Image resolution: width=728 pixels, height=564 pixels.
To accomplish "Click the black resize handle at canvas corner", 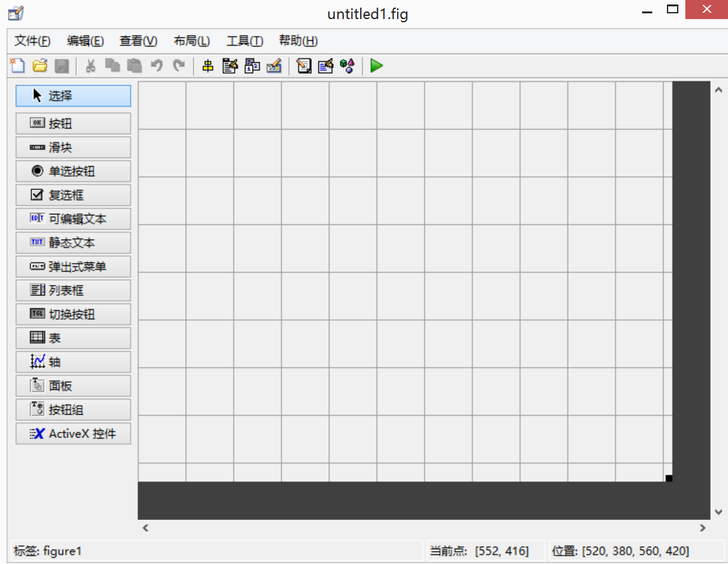I will [669, 478].
